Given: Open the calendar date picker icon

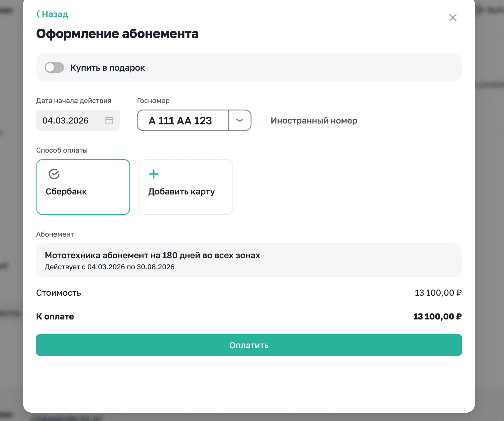Looking at the screenshot, I should pos(109,121).
